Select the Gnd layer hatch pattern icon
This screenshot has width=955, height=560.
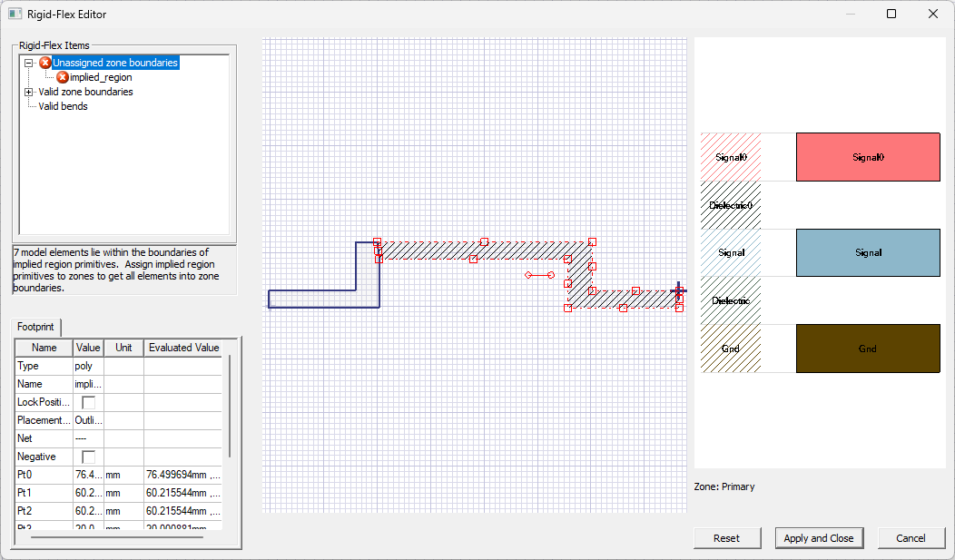tap(731, 349)
